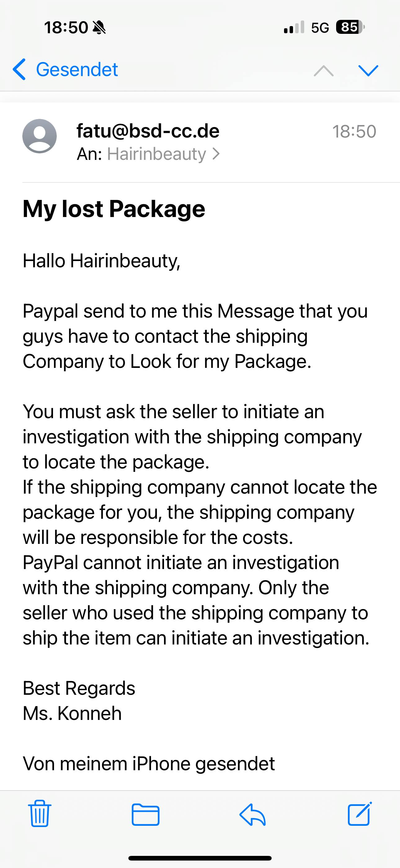Tap the status bar clock

66,27
